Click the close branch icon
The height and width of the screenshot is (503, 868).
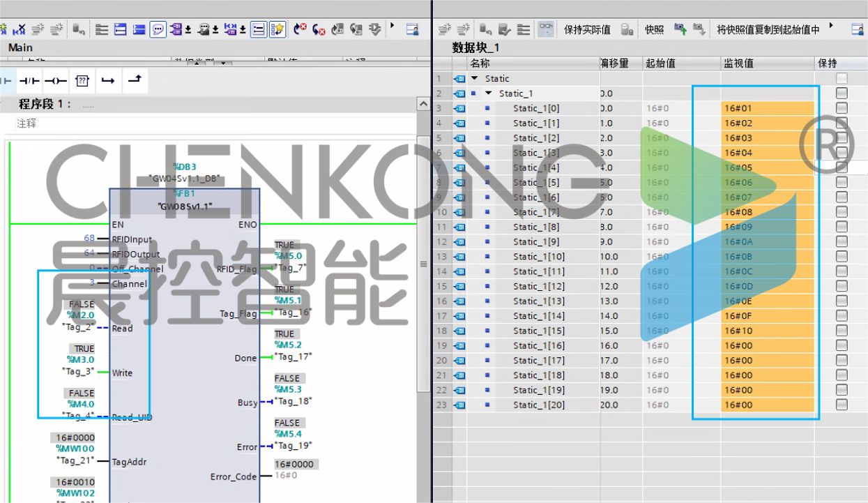135,80
